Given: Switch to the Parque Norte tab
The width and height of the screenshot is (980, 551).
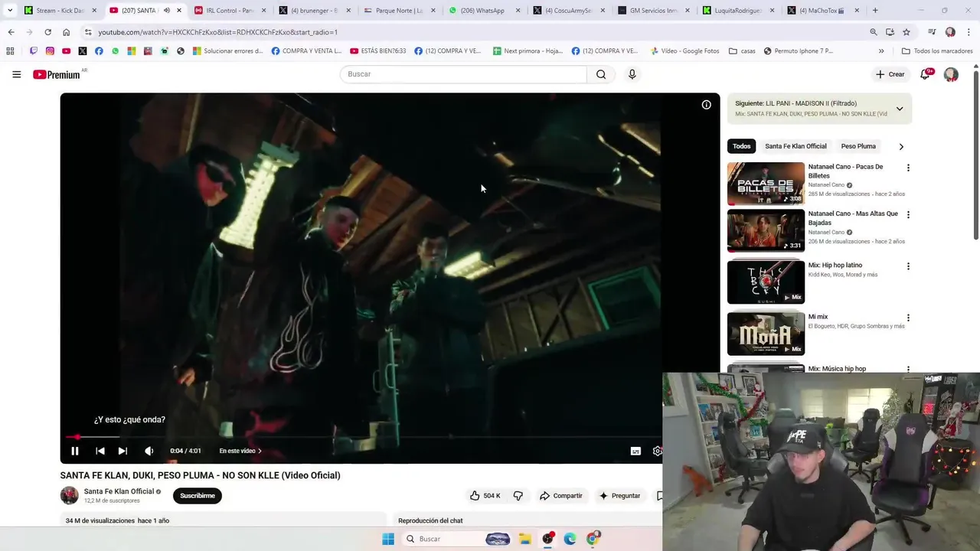Looking at the screenshot, I should tap(398, 11).
